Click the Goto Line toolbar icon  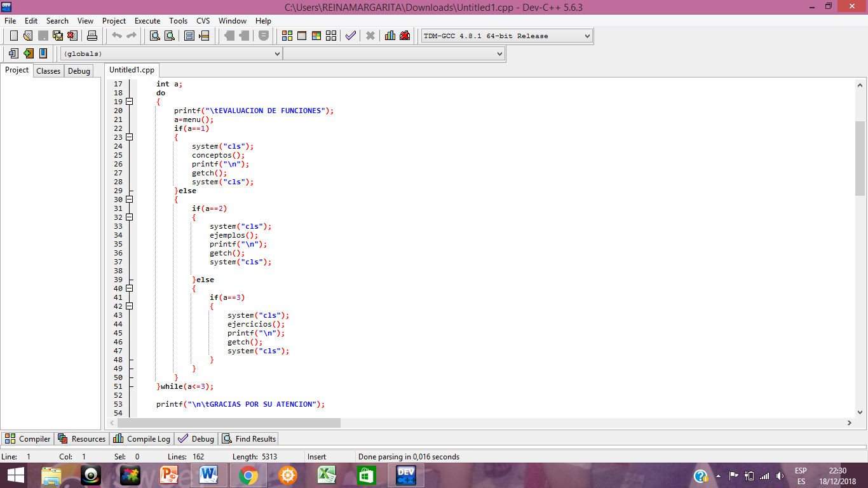(x=204, y=36)
